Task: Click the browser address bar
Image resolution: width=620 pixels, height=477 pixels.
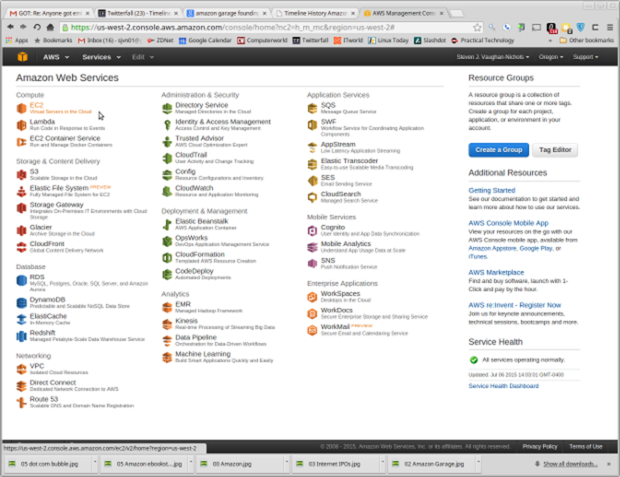Action: pyautogui.click(x=267, y=27)
